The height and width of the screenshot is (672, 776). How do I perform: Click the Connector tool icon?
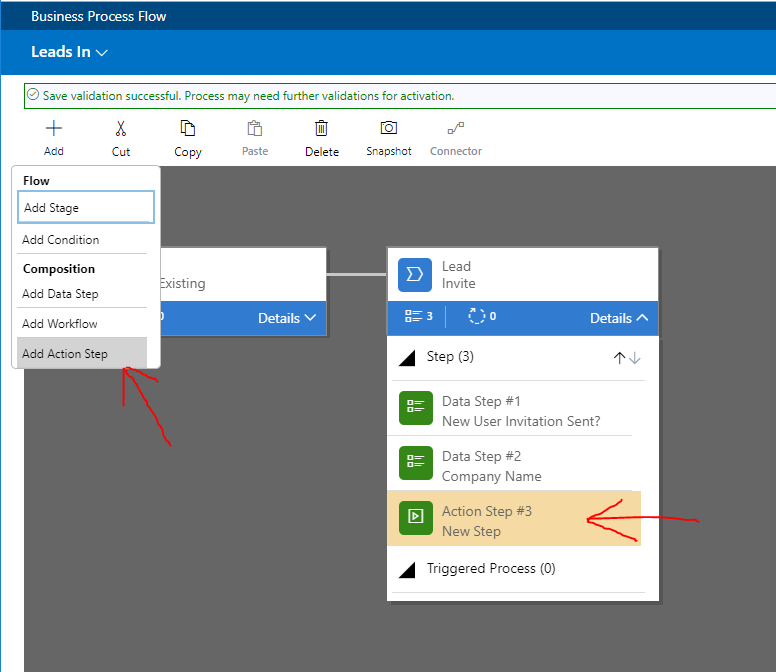[455, 129]
